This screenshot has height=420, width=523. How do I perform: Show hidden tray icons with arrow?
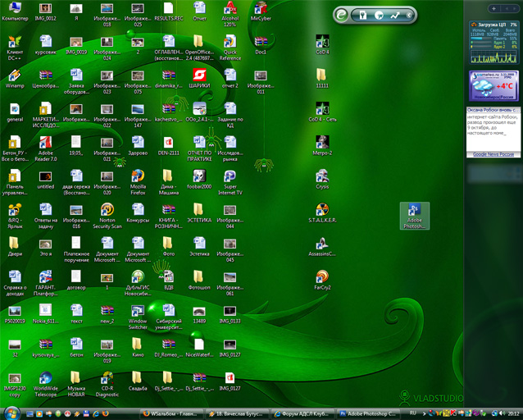(424, 413)
